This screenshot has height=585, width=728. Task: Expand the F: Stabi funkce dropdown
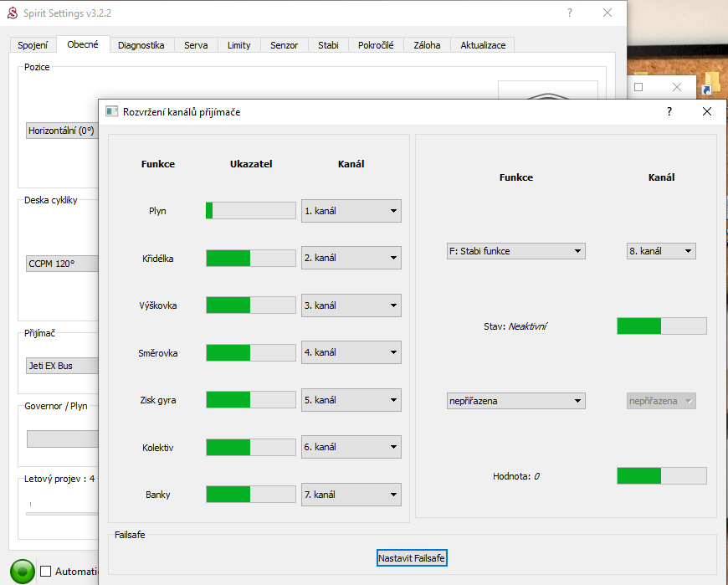(515, 250)
